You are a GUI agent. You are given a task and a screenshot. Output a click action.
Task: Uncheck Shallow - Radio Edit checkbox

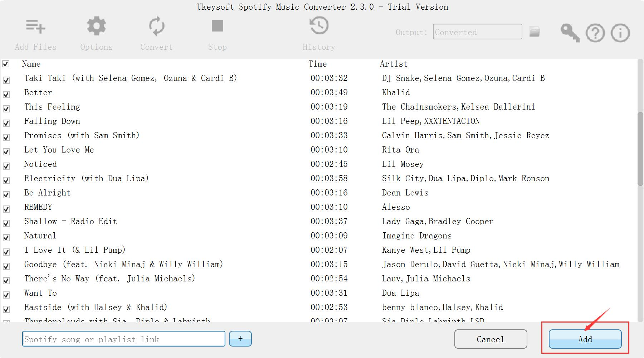pyautogui.click(x=6, y=223)
